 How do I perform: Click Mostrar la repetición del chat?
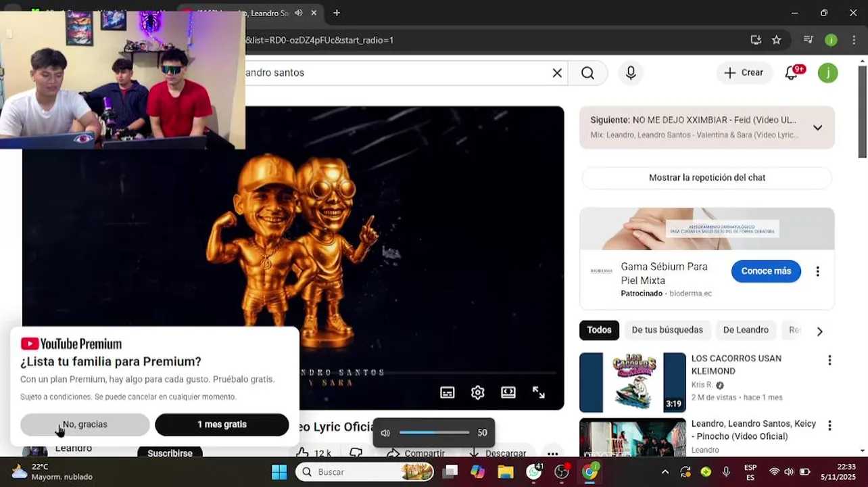click(707, 177)
